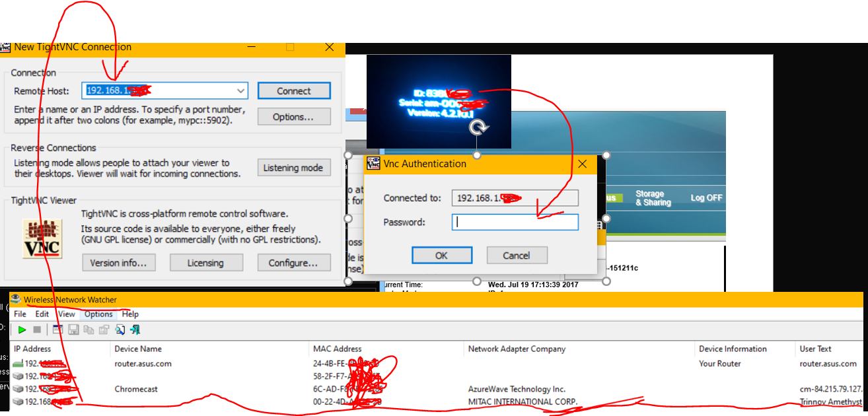Close the Vnc Authentication dialog
868x416 pixels.
(583, 164)
